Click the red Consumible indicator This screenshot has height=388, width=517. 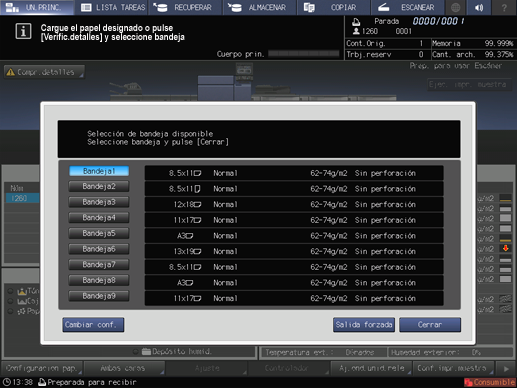489,382
